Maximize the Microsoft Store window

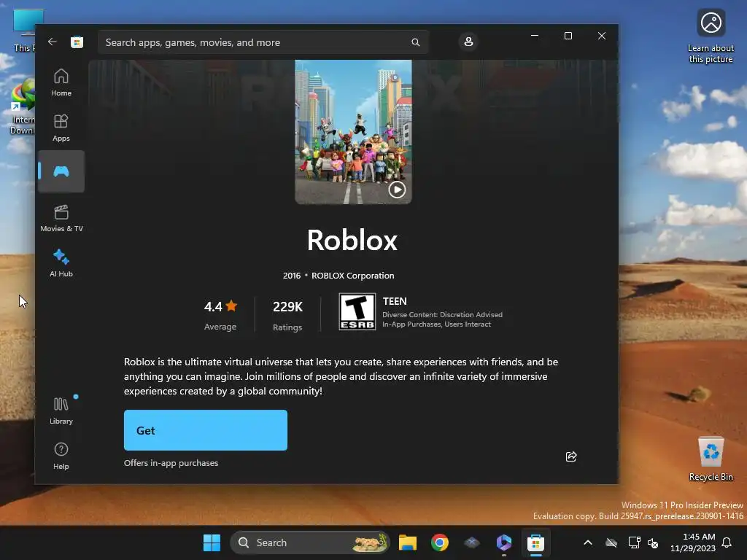pos(568,36)
